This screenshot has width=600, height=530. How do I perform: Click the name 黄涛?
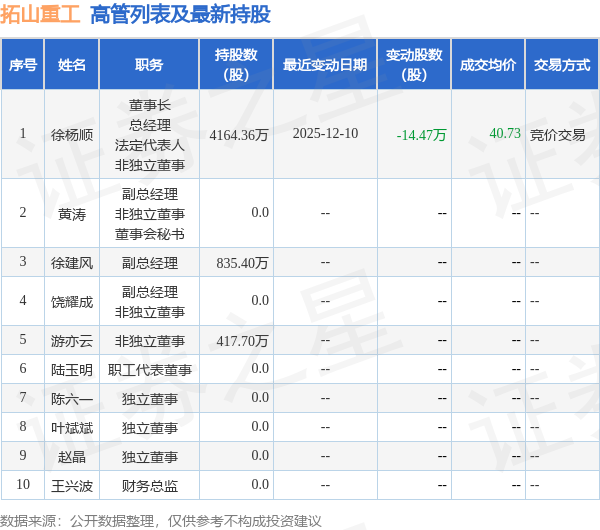click(x=72, y=214)
